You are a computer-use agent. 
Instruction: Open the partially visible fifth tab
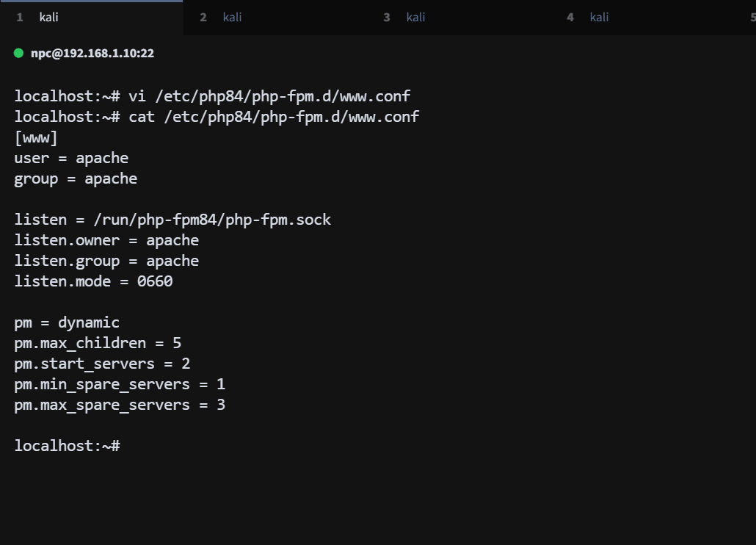point(752,17)
